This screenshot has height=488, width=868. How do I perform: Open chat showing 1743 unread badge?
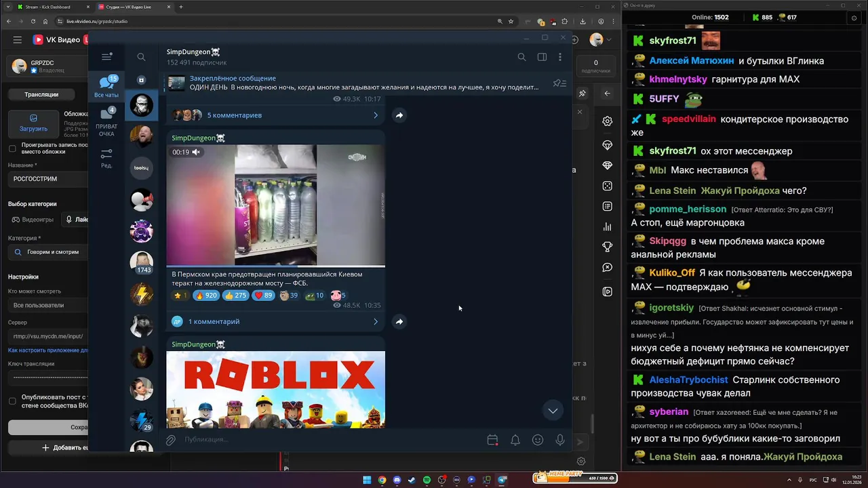pyautogui.click(x=141, y=262)
